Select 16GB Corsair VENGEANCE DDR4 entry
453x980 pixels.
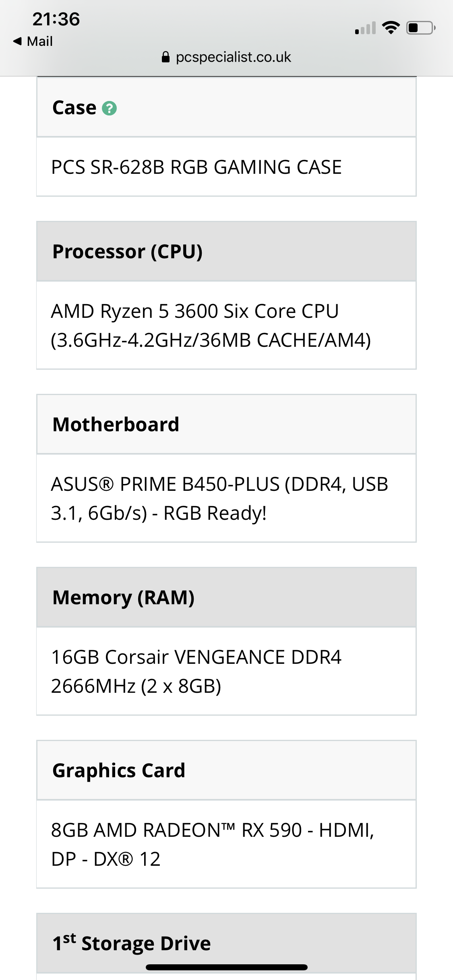pos(226,671)
